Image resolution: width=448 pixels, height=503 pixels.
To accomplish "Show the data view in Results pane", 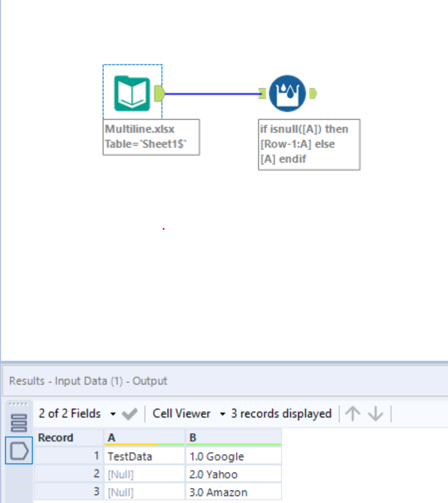I will [19, 450].
